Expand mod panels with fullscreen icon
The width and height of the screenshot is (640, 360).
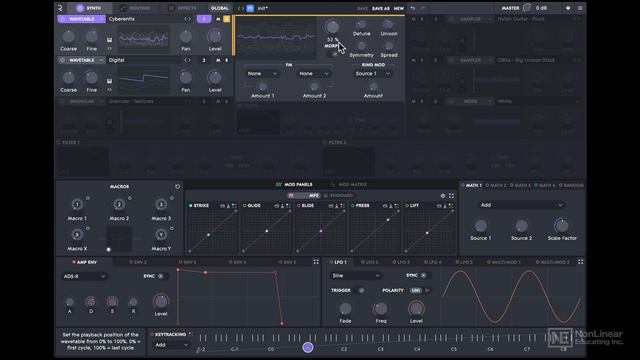[451, 196]
